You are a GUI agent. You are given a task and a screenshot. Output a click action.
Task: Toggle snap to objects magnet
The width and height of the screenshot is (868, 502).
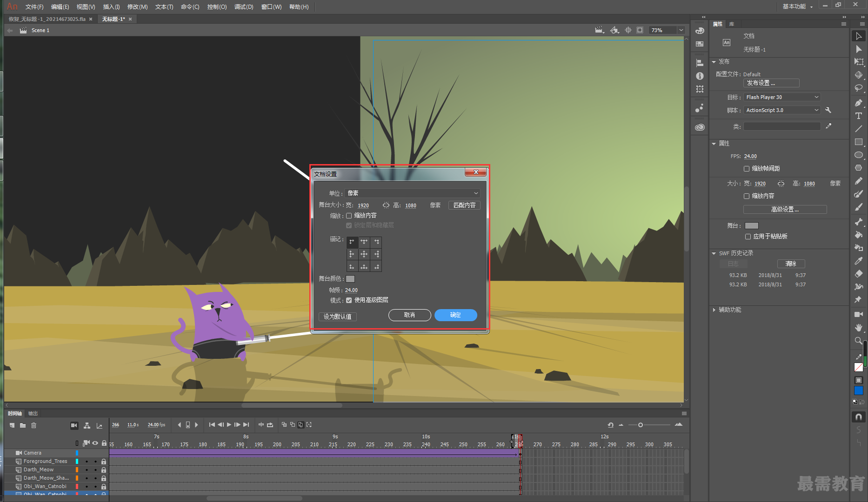[x=859, y=417]
